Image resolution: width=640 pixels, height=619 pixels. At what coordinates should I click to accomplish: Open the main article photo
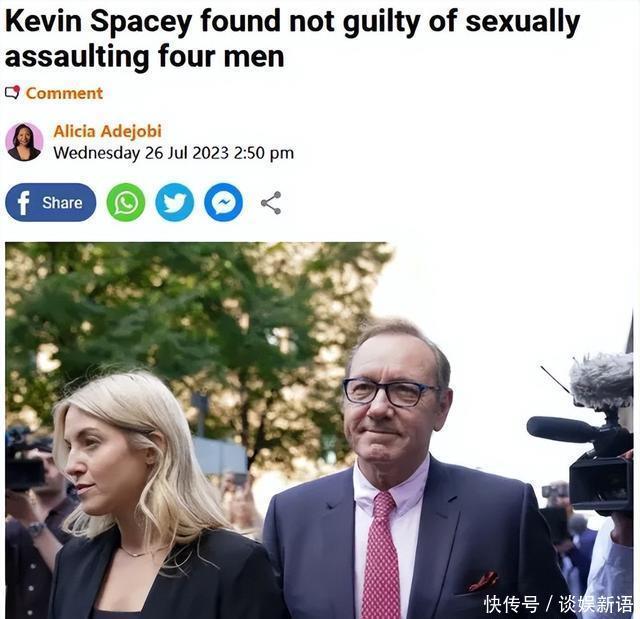(320, 430)
